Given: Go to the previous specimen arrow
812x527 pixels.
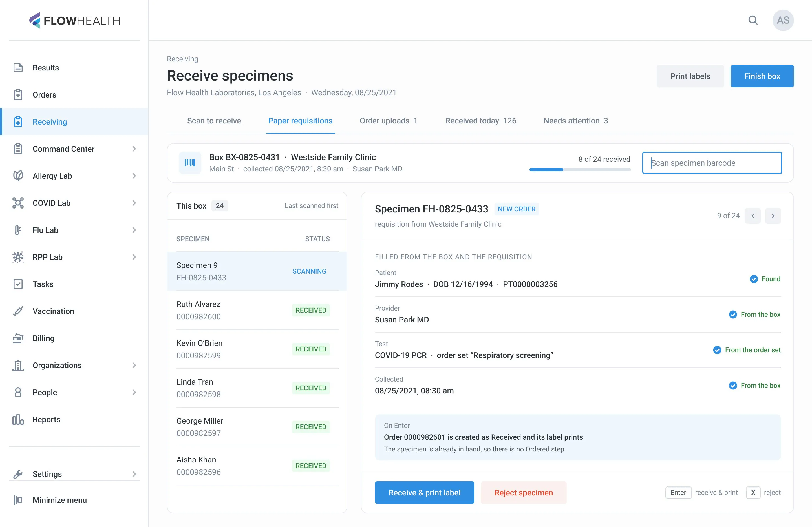Looking at the screenshot, I should [753, 216].
